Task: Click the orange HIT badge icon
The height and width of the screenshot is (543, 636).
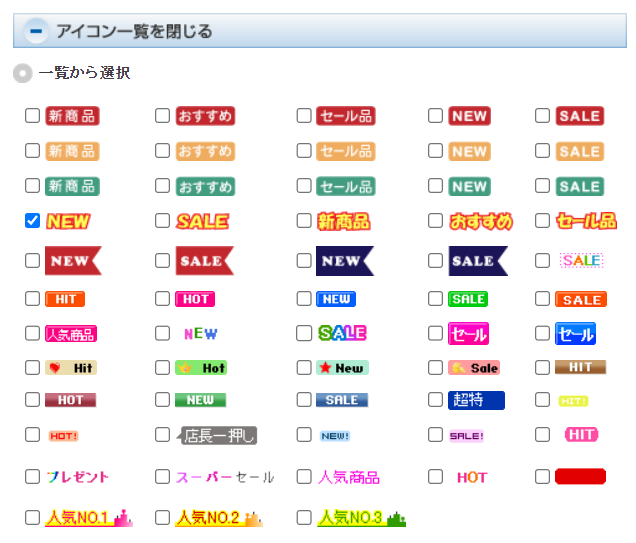Action: [x=65, y=299]
